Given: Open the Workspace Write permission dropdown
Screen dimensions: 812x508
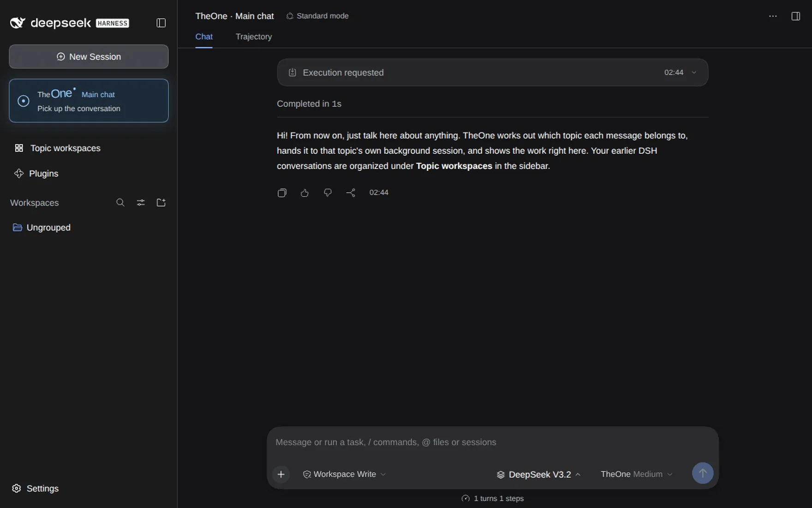Looking at the screenshot, I should tap(344, 474).
